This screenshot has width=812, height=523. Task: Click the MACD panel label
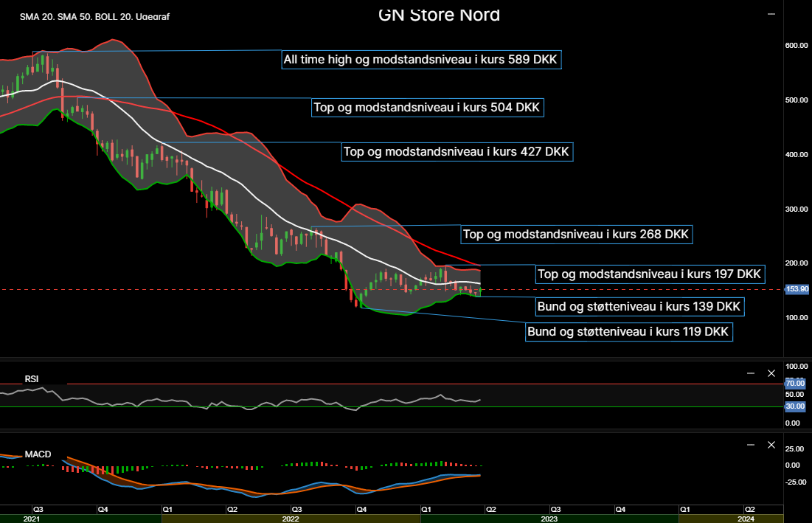pyautogui.click(x=38, y=454)
